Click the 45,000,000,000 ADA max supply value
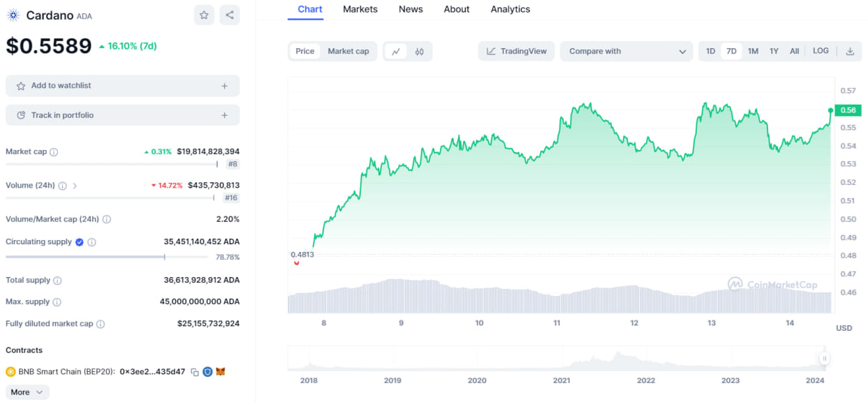The width and height of the screenshot is (868, 402). point(200,302)
